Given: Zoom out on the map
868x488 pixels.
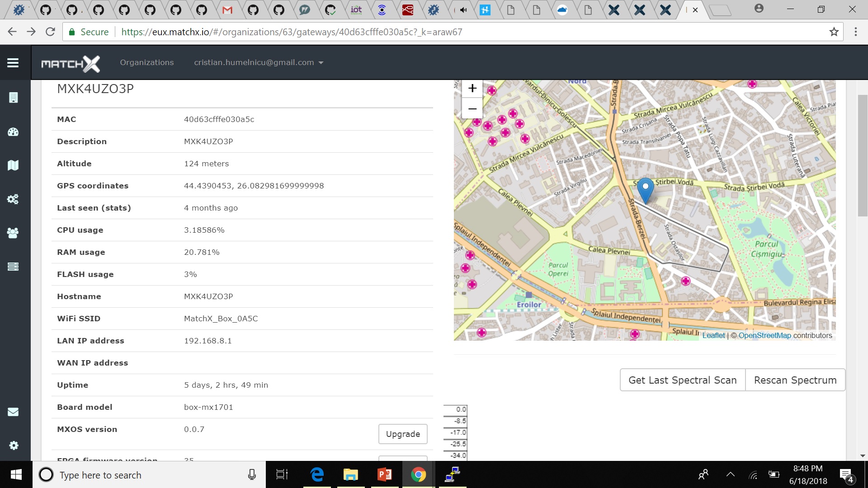Looking at the screenshot, I should point(472,109).
